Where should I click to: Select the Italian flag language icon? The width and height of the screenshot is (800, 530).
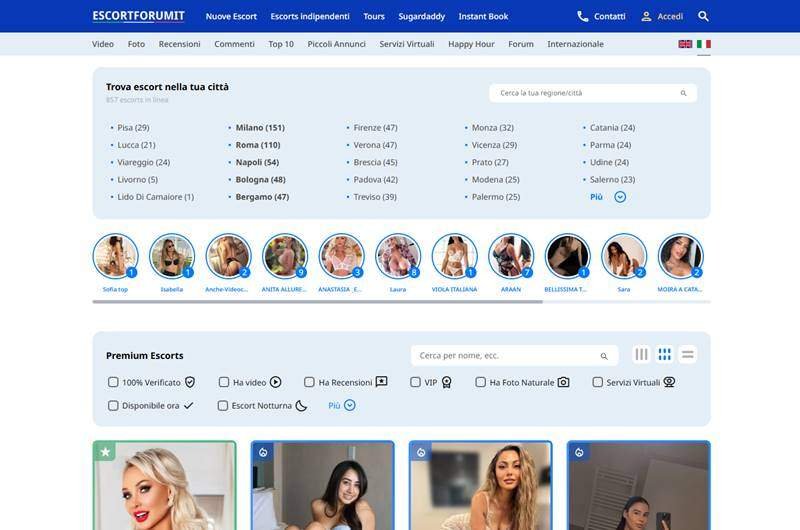[x=704, y=44]
